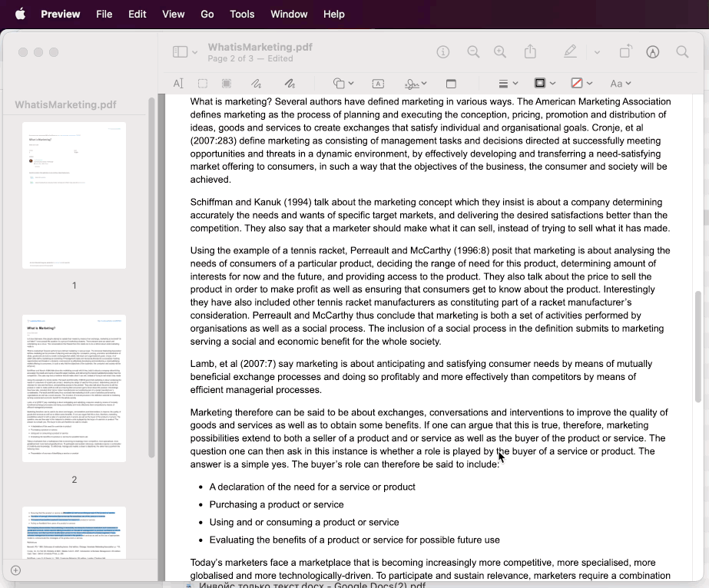The height and width of the screenshot is (588, 709).
Task: Rotate the page with rotate icon
Action: [625, 52]
